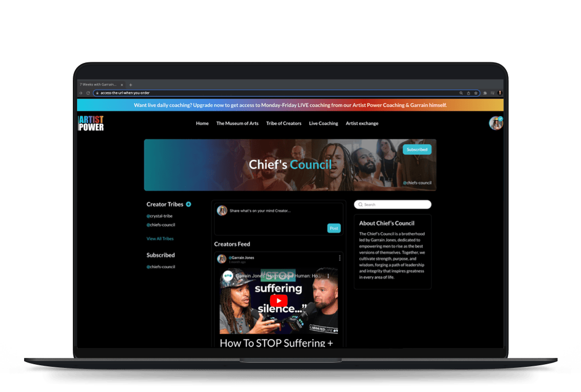This screenshot has width=581, height=392.
Task: Open the @crystal-tribe link under Creator Tribes
Action: click(x=159, y=216)
